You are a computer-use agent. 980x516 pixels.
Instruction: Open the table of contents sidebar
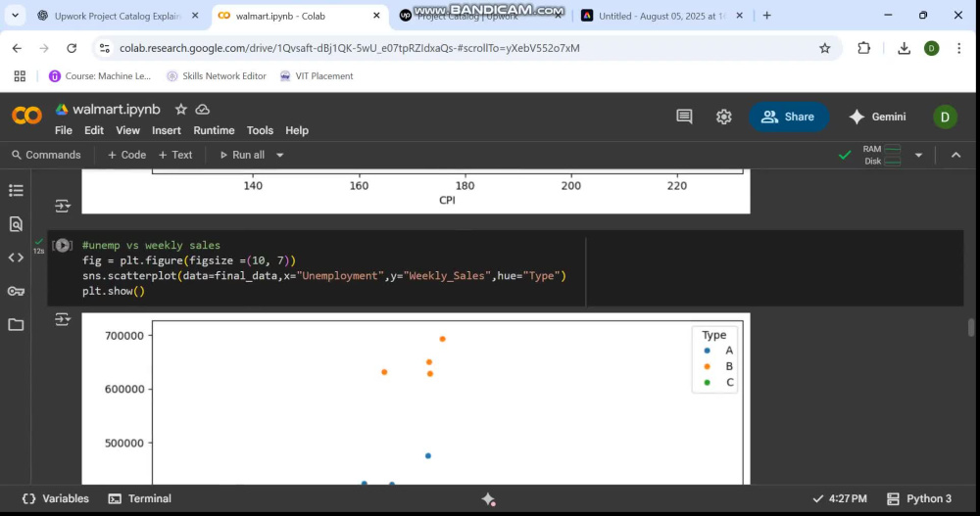point(16,191)
